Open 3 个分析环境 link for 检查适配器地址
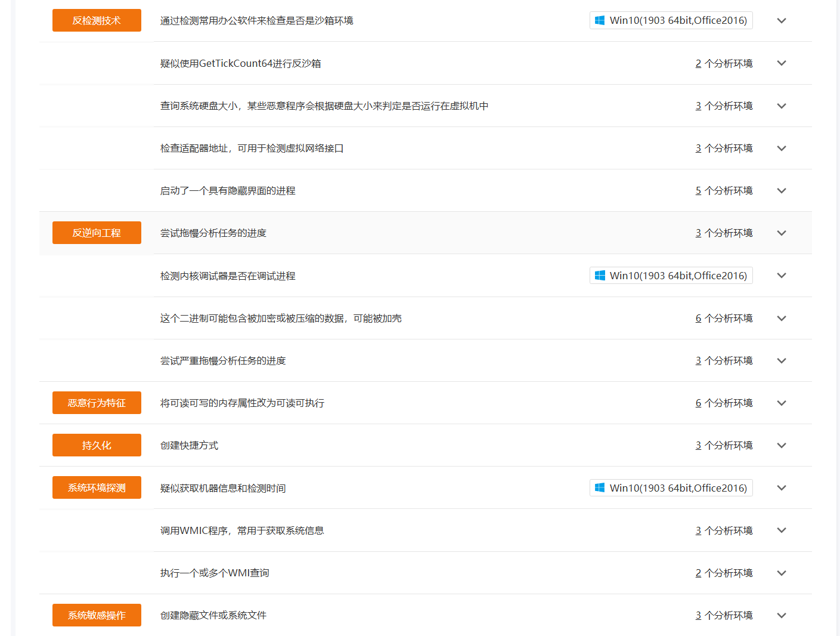Image resolution: width=840 pixels, height=636 pixels. click(724, 148)
